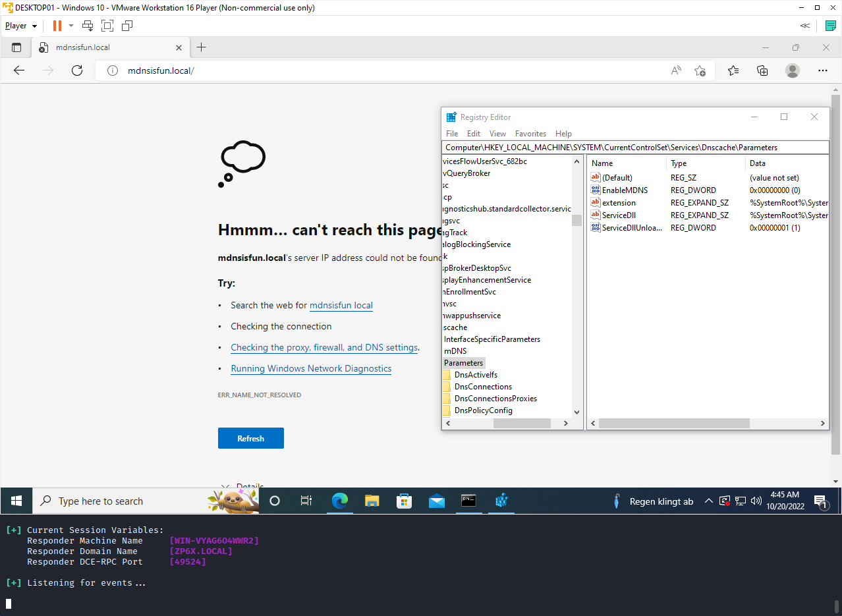Screen dimensions: 842x616
Task: Open a new Edge tab
Action: click(x=201, y=47)
